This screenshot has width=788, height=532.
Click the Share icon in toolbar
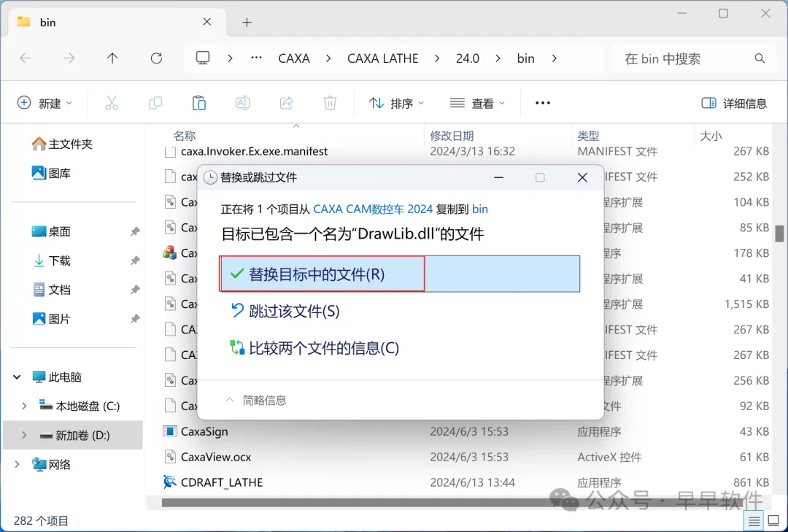(287, 103)
